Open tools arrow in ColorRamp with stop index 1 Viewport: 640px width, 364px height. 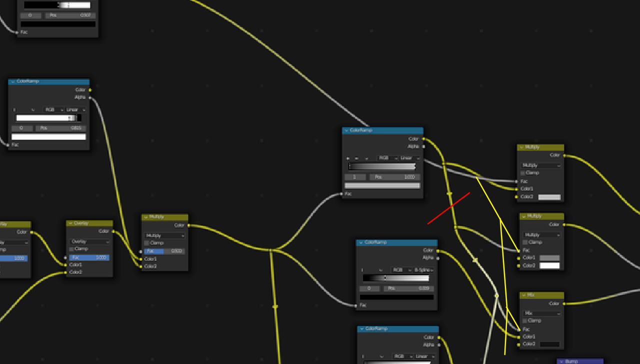pos(366,158)
